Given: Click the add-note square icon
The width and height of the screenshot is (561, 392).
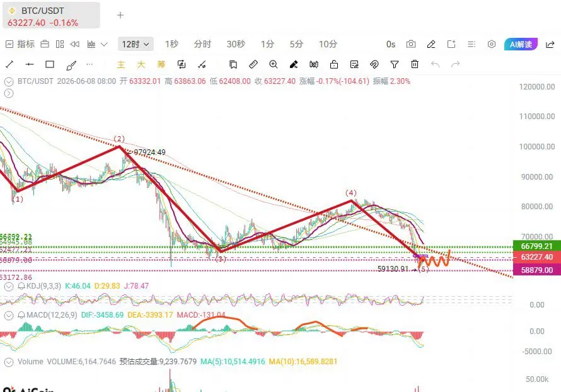Looking at the screenshot, I should tap(451, 44).
